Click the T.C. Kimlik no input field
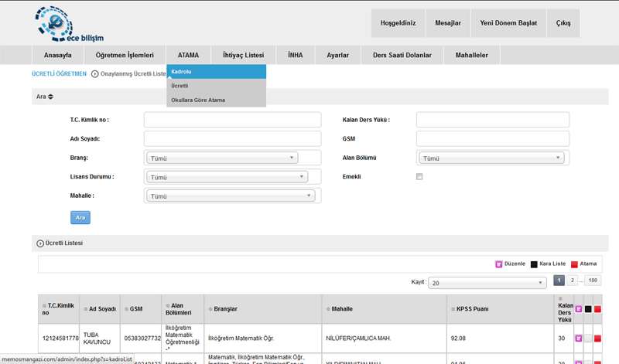Screen dimensions: 619x364 (232, 120)
